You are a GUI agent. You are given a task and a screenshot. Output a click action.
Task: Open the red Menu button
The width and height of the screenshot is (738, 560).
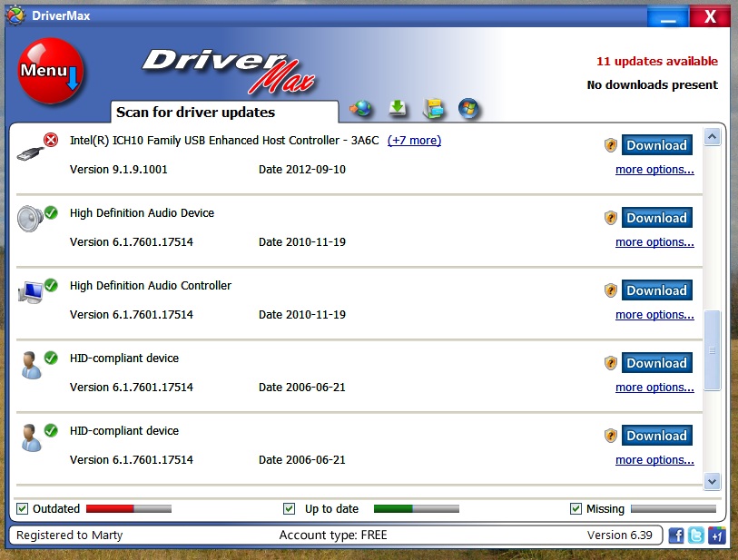point(50,71)
